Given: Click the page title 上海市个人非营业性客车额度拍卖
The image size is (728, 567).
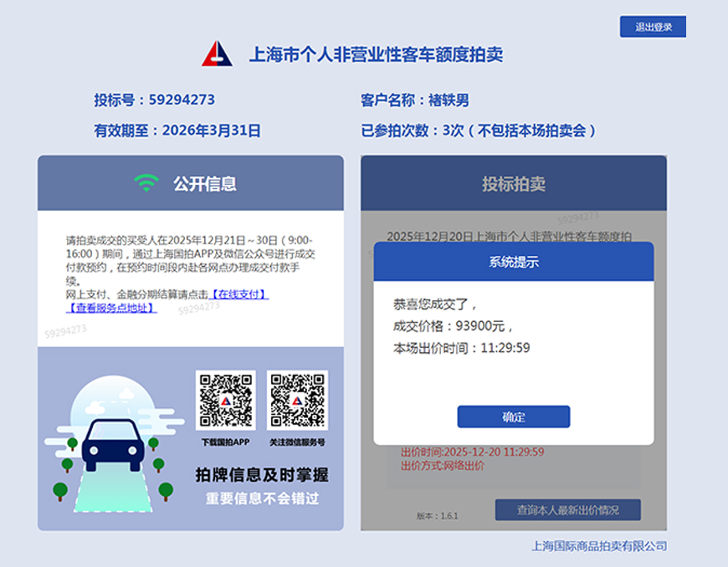Looking at the screenshot, I should [x=376, y=55].
